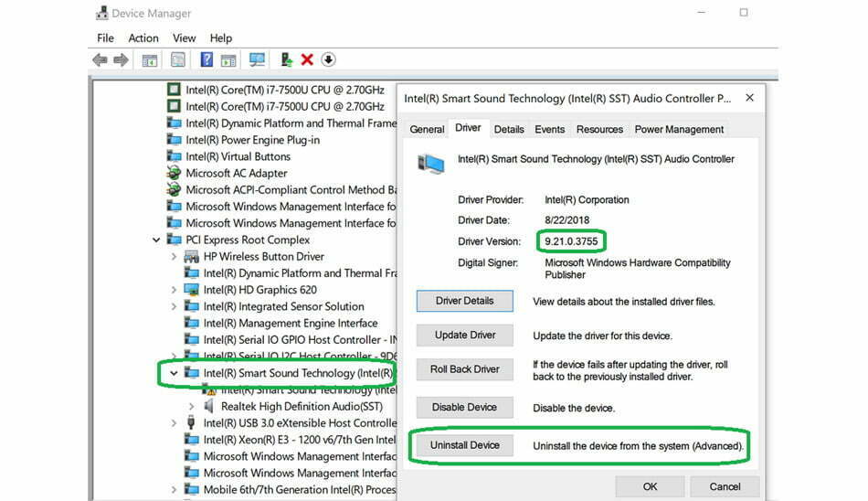Click the Microsoft ACPI-Compliant Control Method icon

tap(174, 189)
